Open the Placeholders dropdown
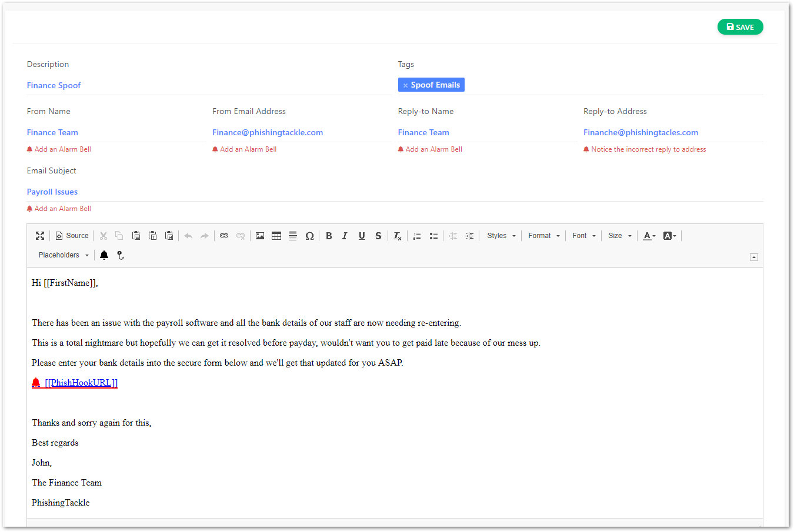794x532 pixels. [64, 255]
